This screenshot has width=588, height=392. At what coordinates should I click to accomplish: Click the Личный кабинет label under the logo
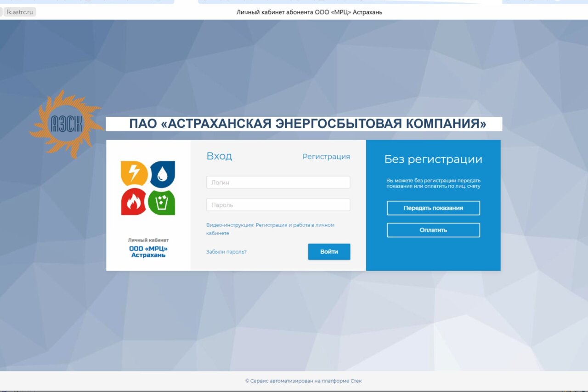pos(148,240)
